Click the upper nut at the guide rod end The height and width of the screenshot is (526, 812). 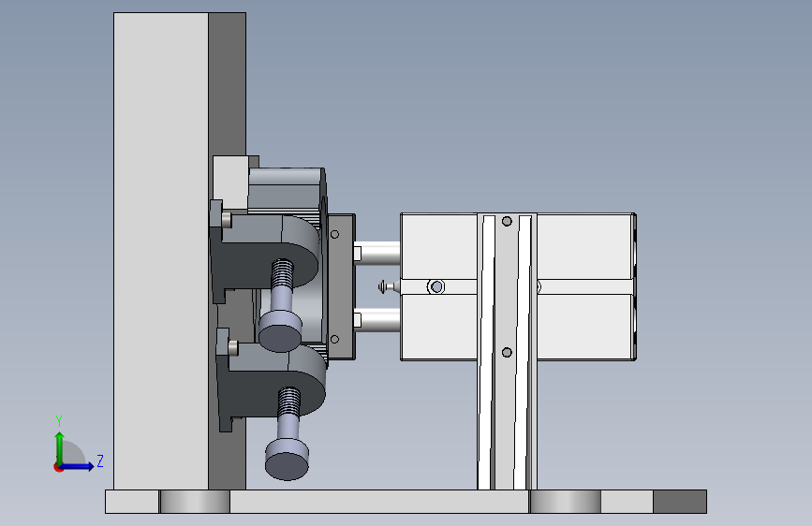[x=358, y=254]
